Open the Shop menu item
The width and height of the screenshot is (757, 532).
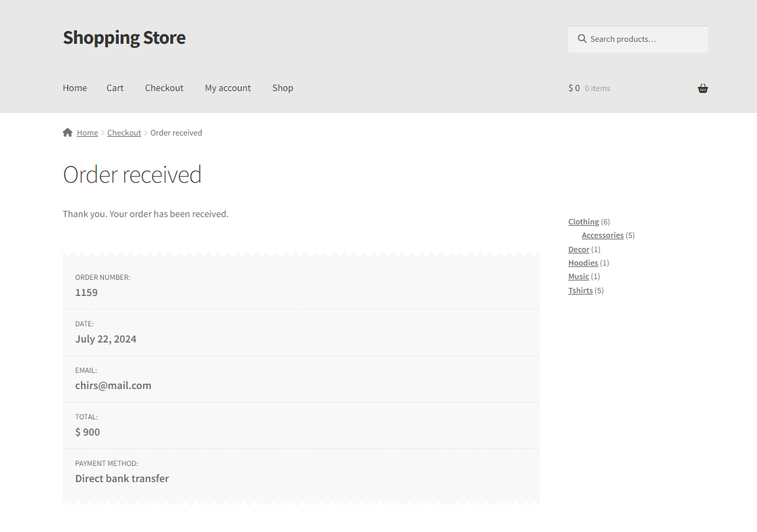pyautogui.click(x=283, y=88)
